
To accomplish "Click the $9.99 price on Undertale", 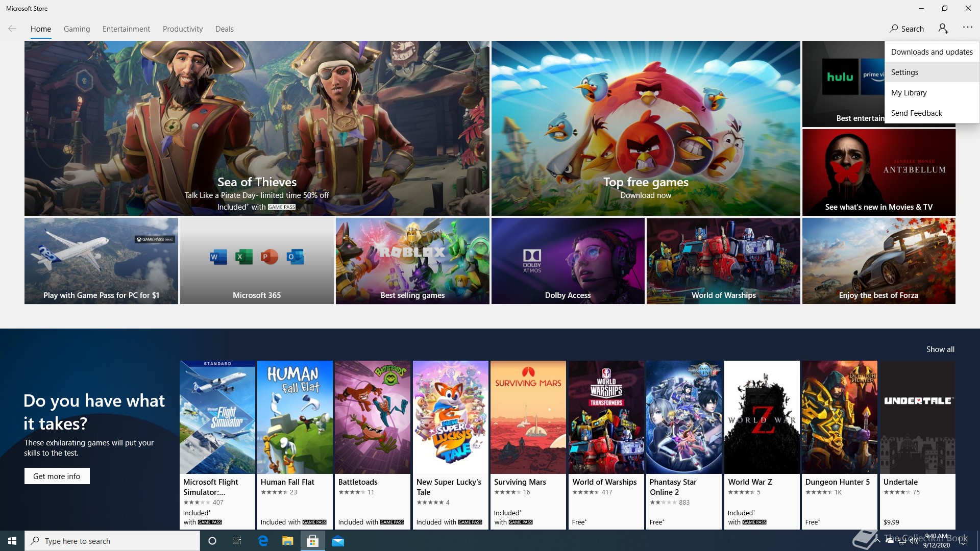I will click(x=891, y=522).
